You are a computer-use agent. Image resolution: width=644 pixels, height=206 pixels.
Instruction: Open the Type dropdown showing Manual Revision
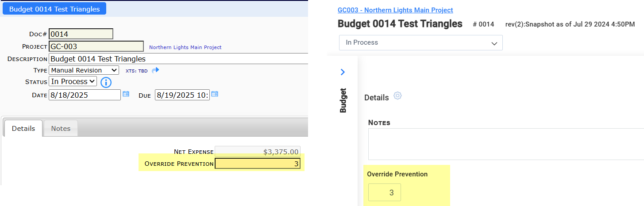tap(84, 70)
